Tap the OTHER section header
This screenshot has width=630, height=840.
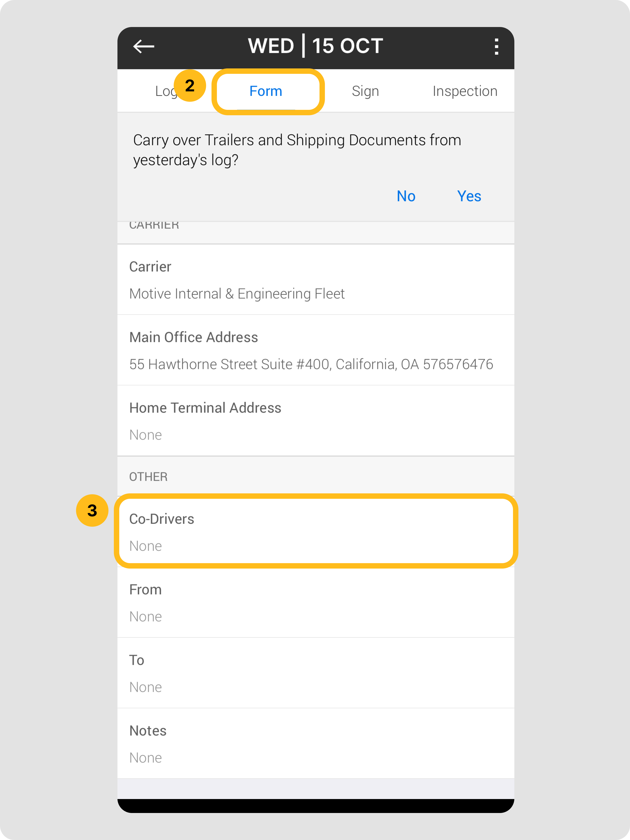coord(148,476)
